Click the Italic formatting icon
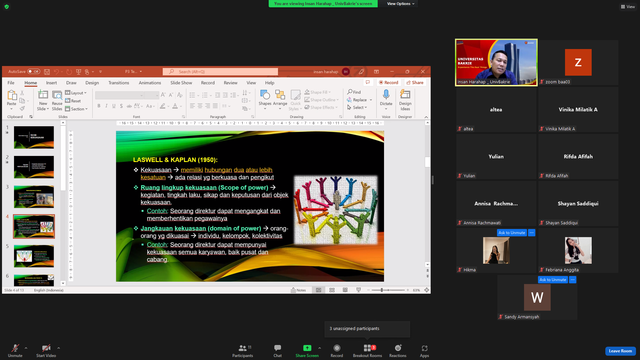The width and height of the screenshot is (640, 360). (x=107, y=106)
